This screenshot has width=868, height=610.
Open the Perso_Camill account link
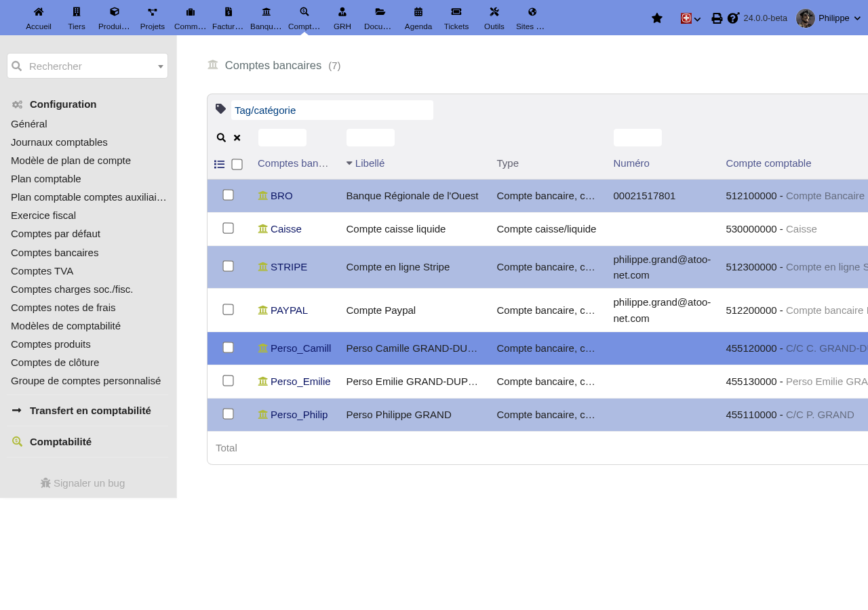point(300,348)
